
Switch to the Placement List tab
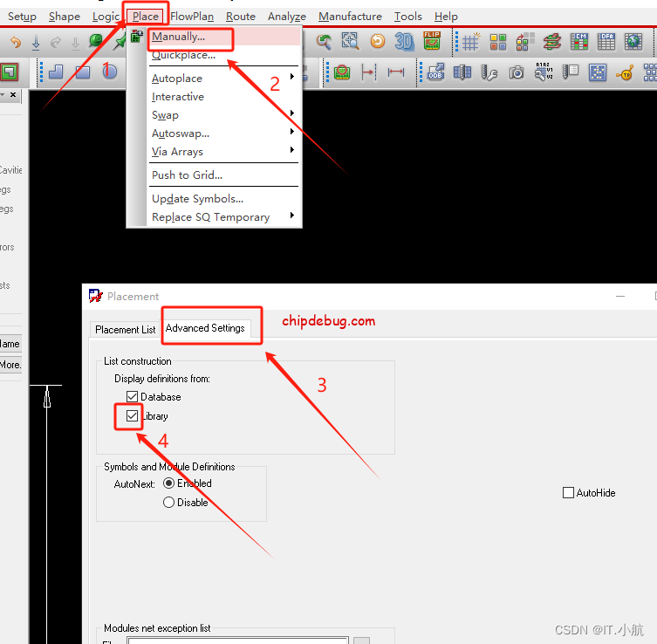125,329
